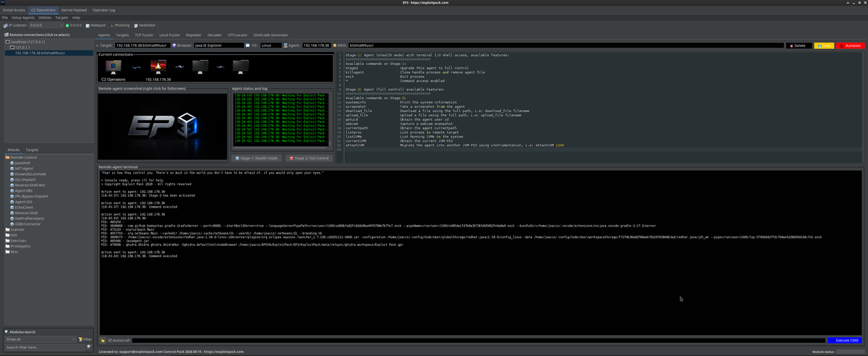Switch to the Attacks tab
This screenshot has height=356, width=868.
(x=14, y=150)
